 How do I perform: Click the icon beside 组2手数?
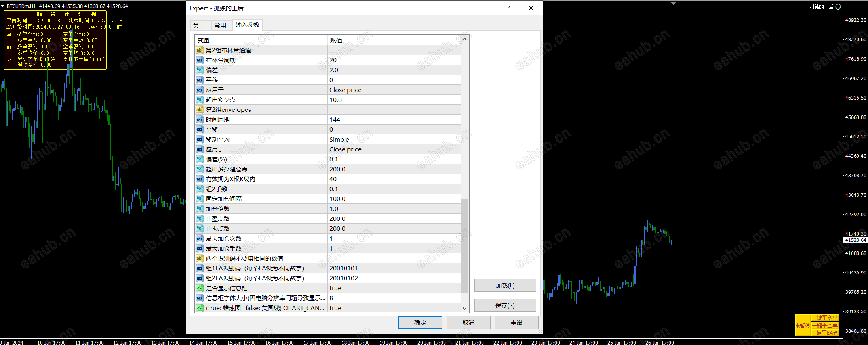coord(199,189)
